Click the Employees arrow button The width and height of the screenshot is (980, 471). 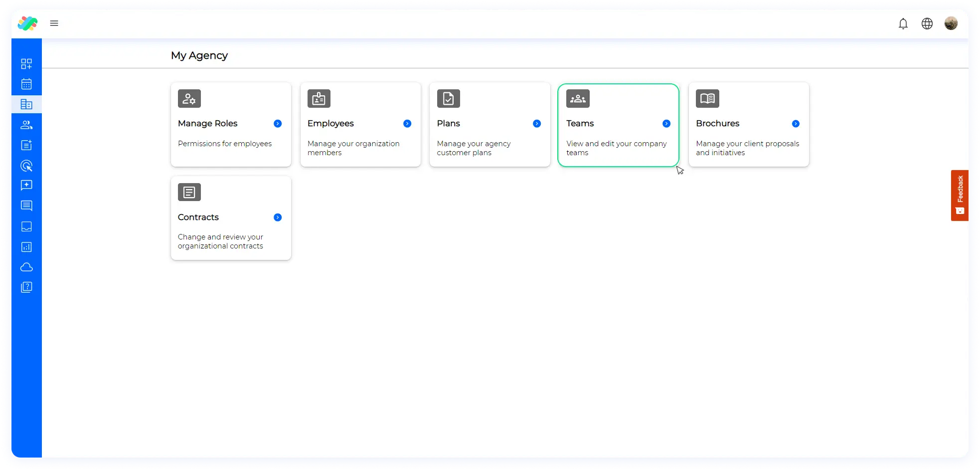pos(407,124)
